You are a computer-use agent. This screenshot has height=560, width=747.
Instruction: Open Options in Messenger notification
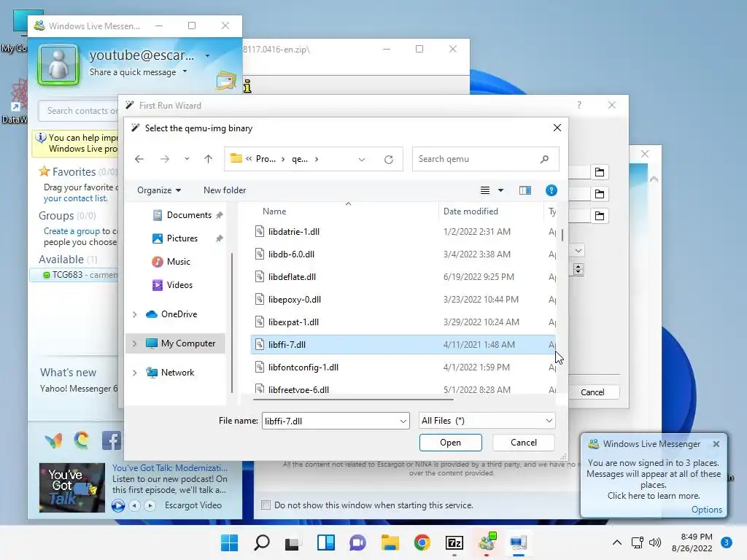click(706, 509)
